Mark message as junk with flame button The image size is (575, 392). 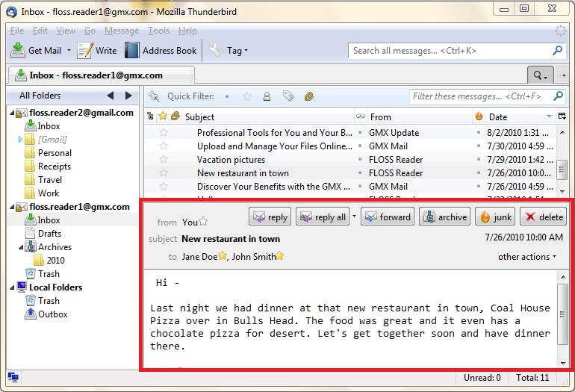pyautogui.click(x=494, y=217)
